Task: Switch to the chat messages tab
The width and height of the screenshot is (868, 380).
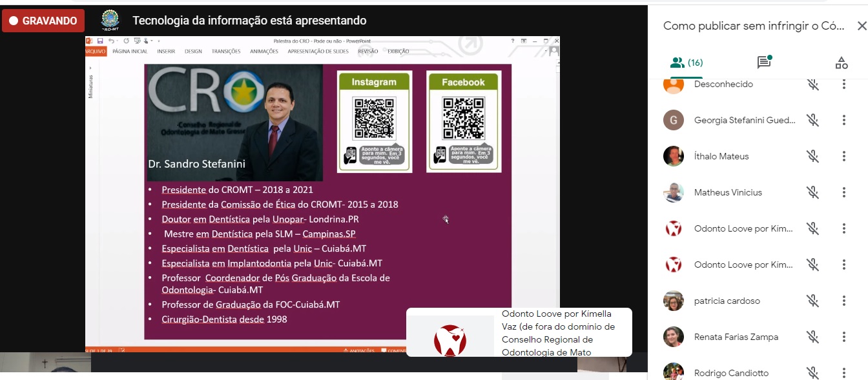Action: 765,63
